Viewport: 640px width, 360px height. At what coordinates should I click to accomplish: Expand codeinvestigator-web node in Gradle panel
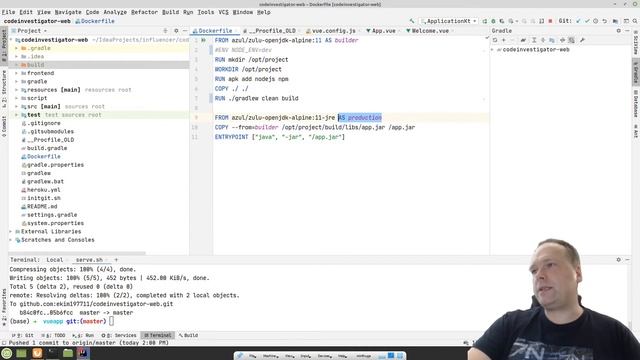(x=493, y=49)
